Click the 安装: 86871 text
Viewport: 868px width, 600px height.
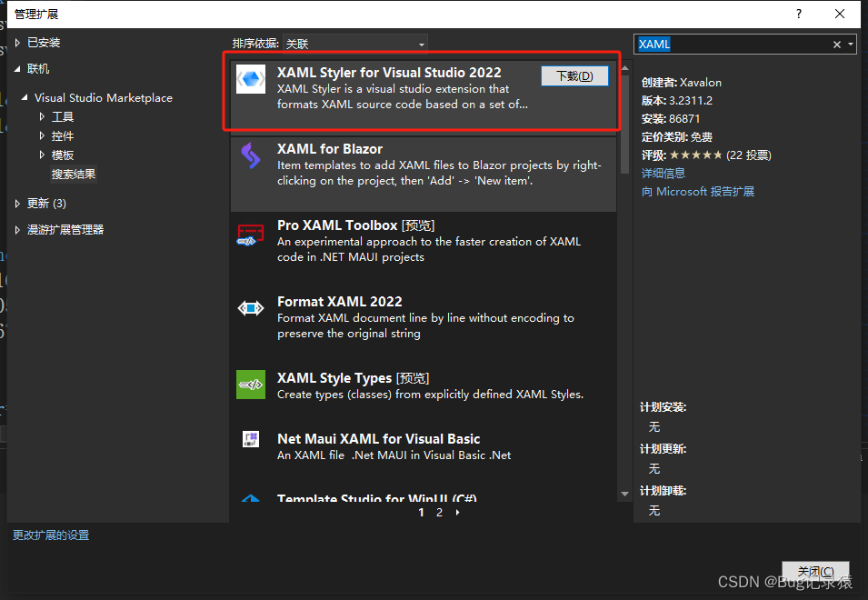click(x=671, y=119)
